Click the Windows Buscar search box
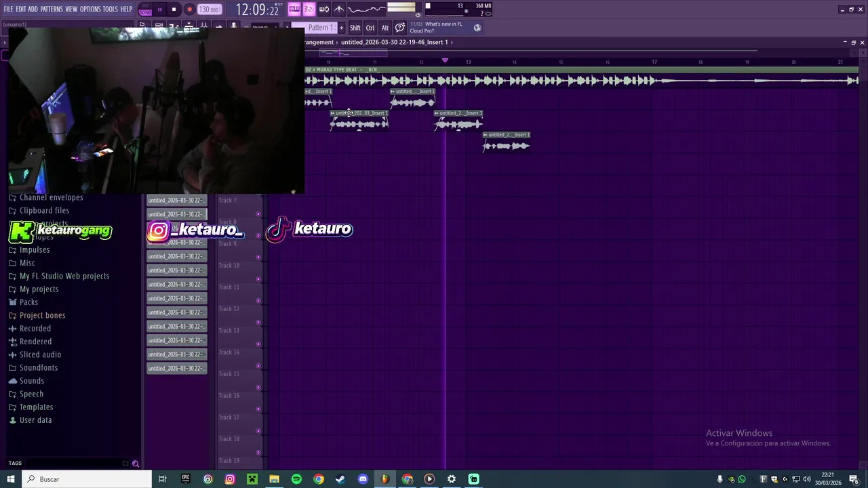This screenshot has height=488, width=868. [86, 479]
